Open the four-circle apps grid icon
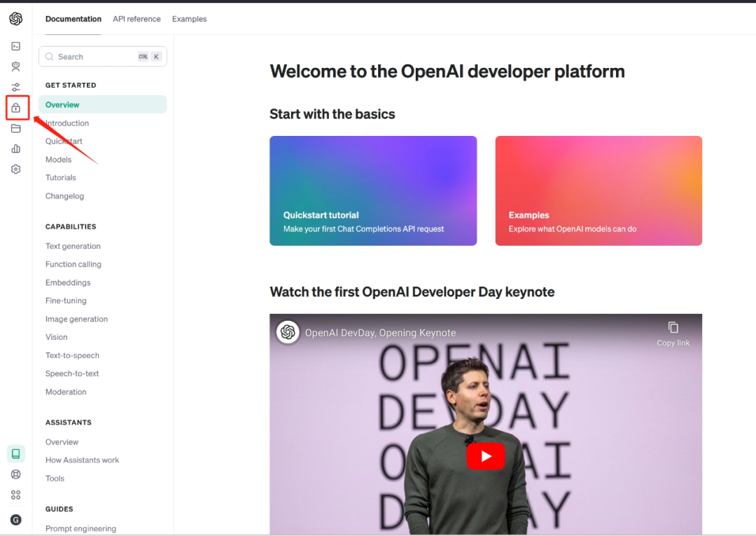Viewport: 756px width, 536px height. pos(15,495)
